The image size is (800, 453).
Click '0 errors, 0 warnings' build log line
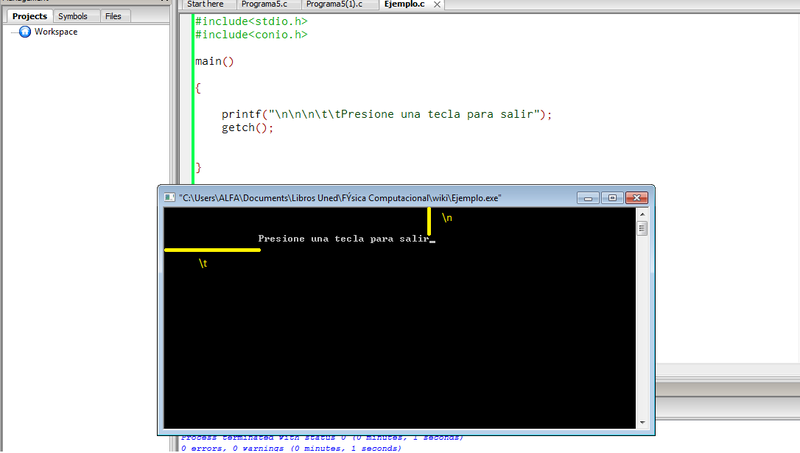[291, 448]
